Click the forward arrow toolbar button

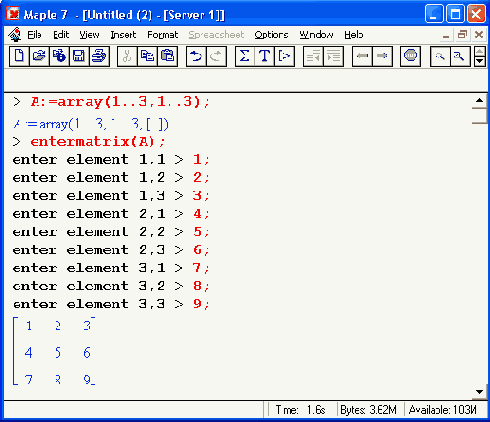tap(382, 56)
